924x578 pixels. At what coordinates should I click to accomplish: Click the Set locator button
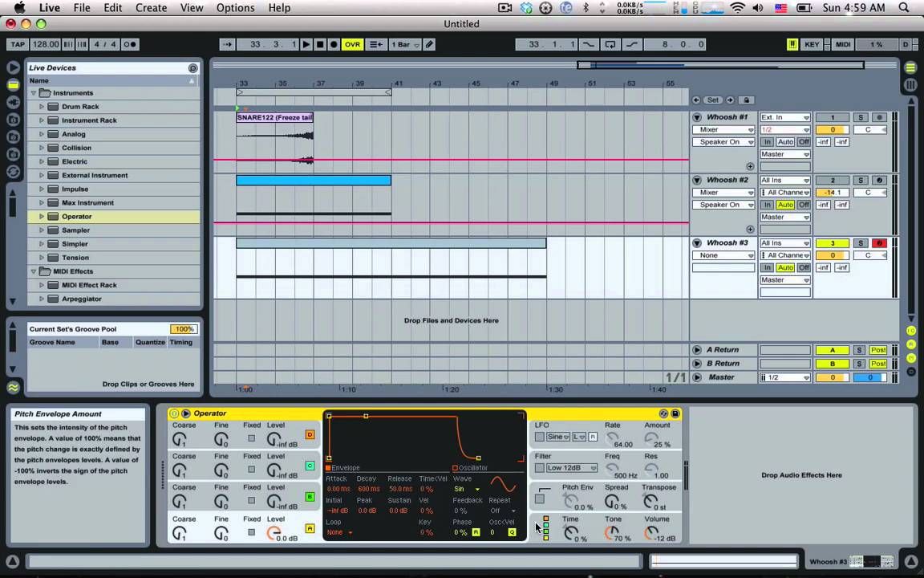(x=713, y=100)
